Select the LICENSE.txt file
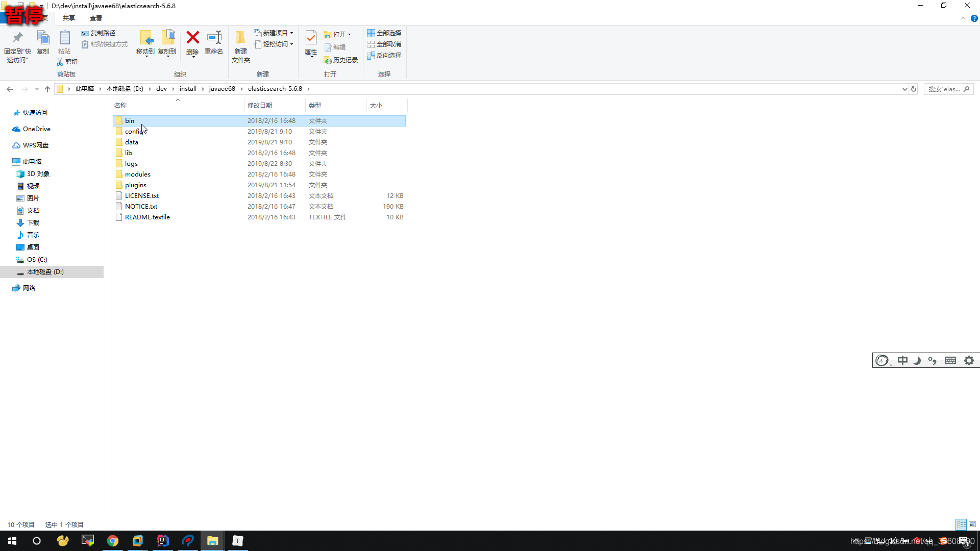Screen dimensions: 980x551 pos(259,196)
